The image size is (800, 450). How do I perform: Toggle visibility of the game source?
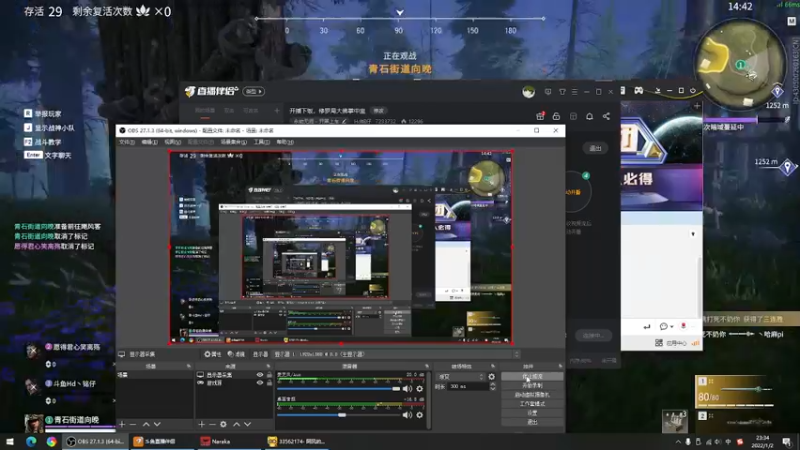pyautogui.click(x=260, y=383)
